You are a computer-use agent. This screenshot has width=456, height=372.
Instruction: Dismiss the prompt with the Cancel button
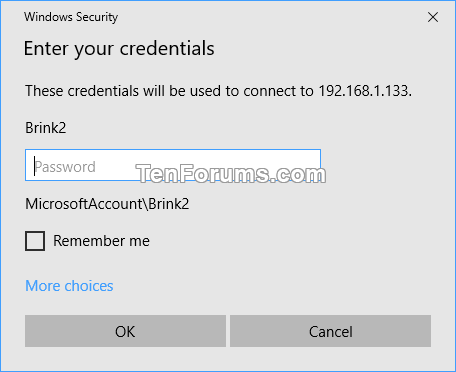click(330, 331)
